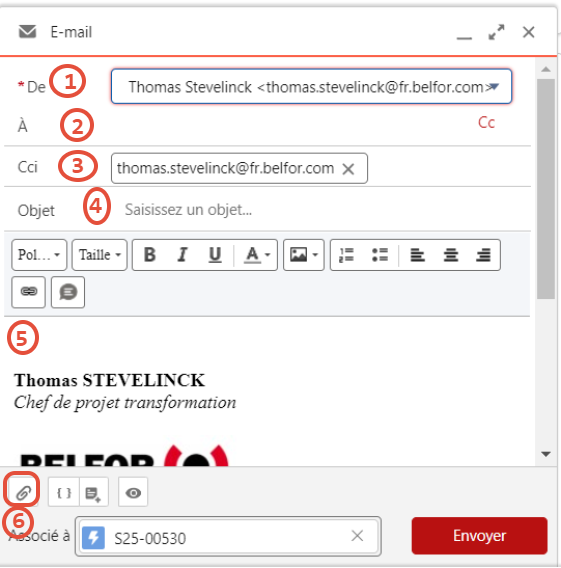This screenshot has height=568, width=561.
Task: Expand the De sender dropdown
Action: tap(311, 86)
